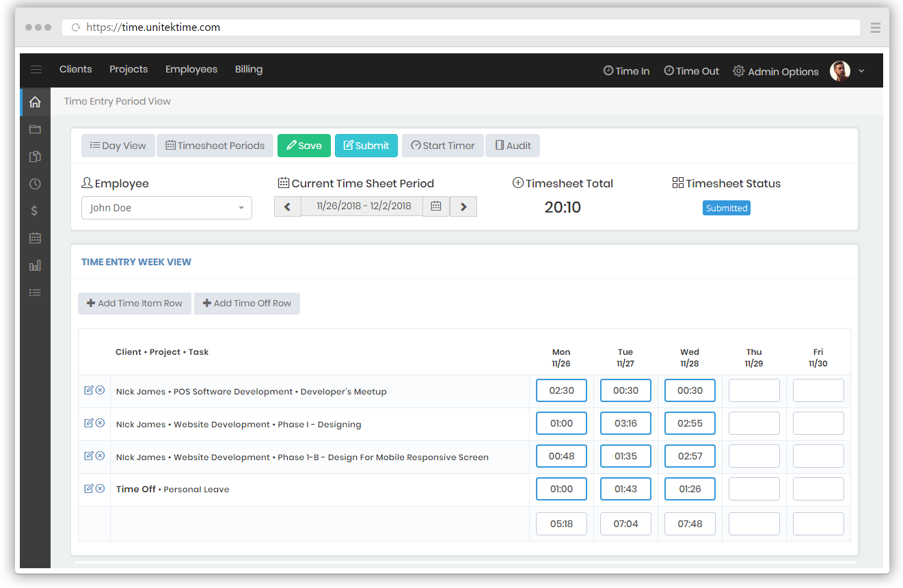This screenshot has width=903, height=588.
Task: Open the folder icon in left sidebar
Action: tap(35, 129)
